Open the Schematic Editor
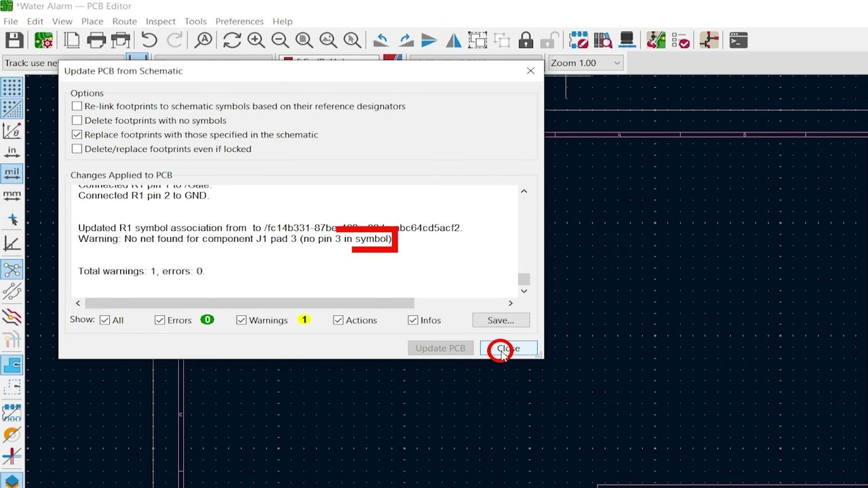The image size is (868, 488). [709, 41]
